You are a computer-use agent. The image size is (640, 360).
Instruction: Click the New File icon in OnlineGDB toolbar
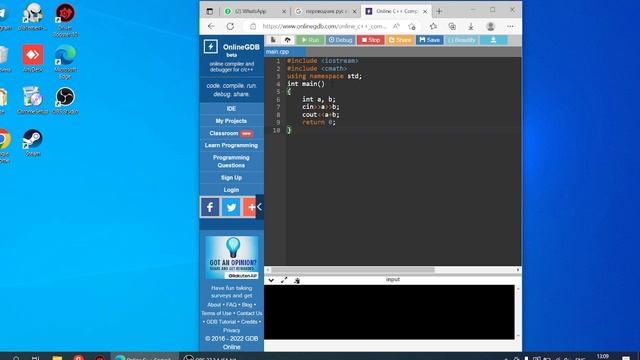[273, 40]
